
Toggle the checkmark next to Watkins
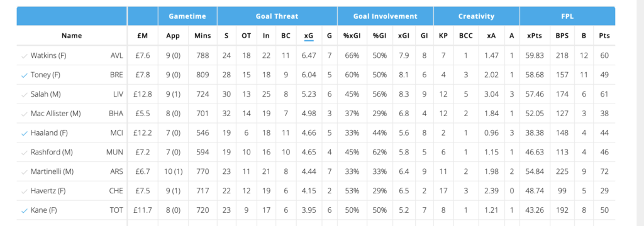point(24,56)
